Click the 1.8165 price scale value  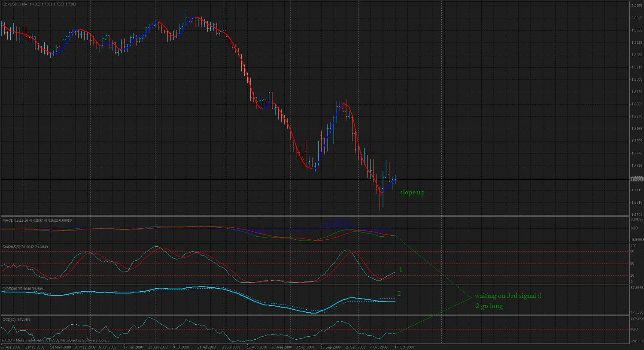(636, 129)
